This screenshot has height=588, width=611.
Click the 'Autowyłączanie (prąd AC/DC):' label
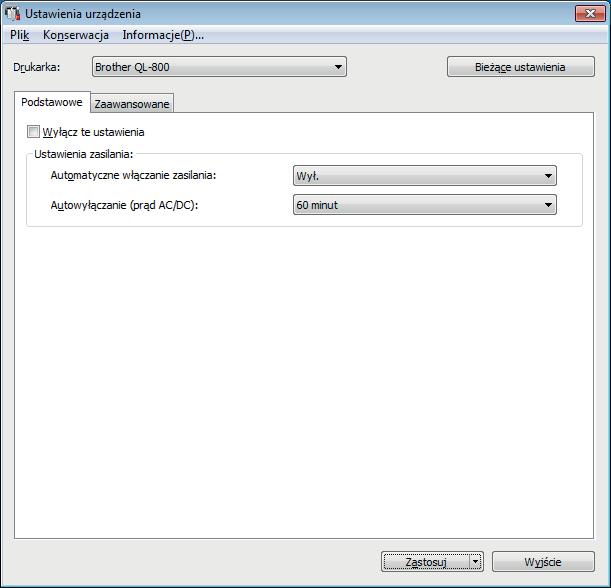coord(124,205)
